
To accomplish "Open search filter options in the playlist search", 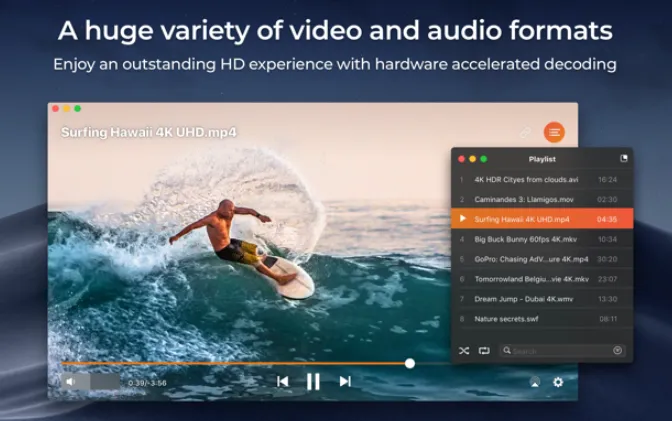I will (x=617, y=351).
